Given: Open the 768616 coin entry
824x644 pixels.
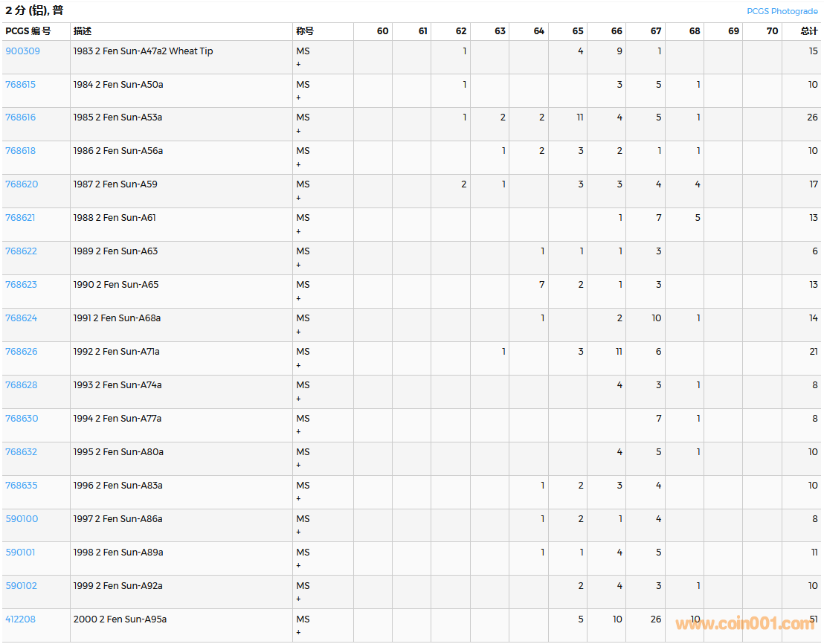Looking at the screenshot, I should coord(21,117).
